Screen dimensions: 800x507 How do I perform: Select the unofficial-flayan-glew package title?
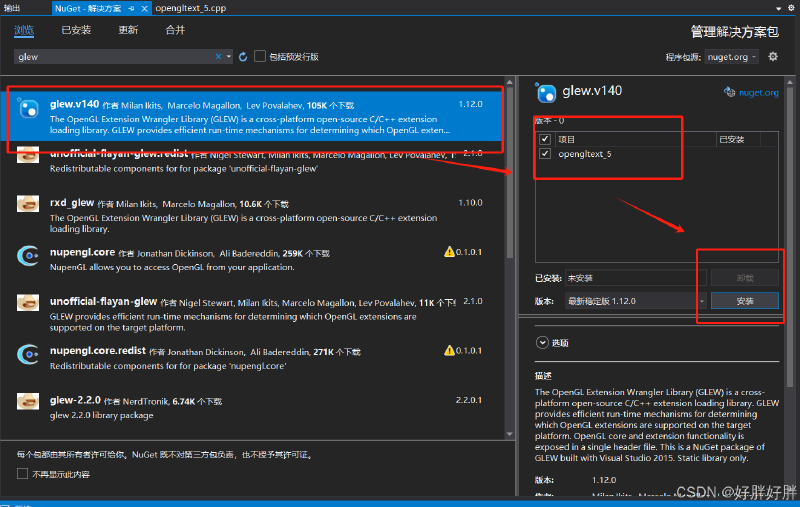point(103,301)
